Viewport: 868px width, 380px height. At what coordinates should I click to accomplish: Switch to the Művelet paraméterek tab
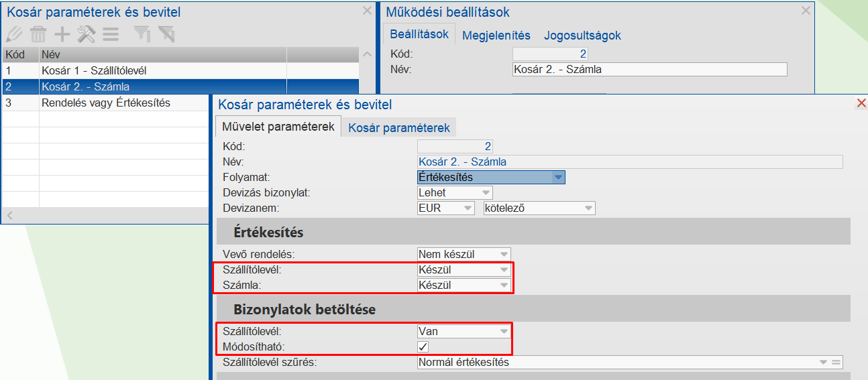278,126
